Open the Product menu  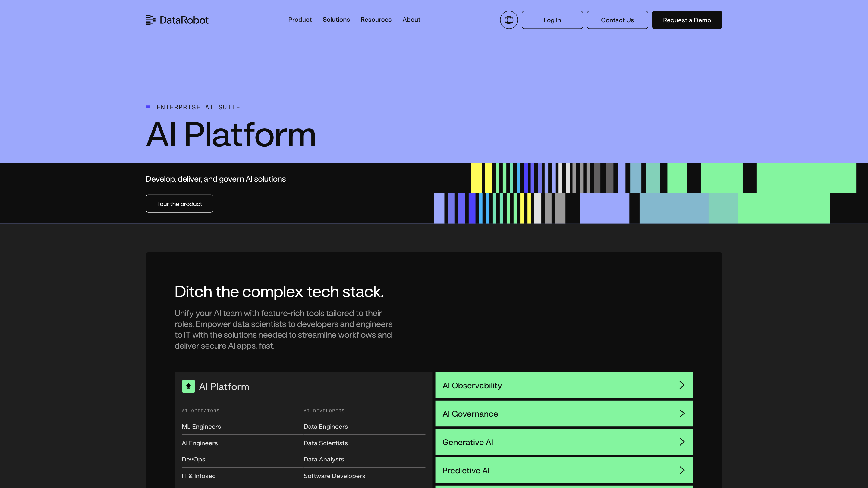click(x=300, y=20)
